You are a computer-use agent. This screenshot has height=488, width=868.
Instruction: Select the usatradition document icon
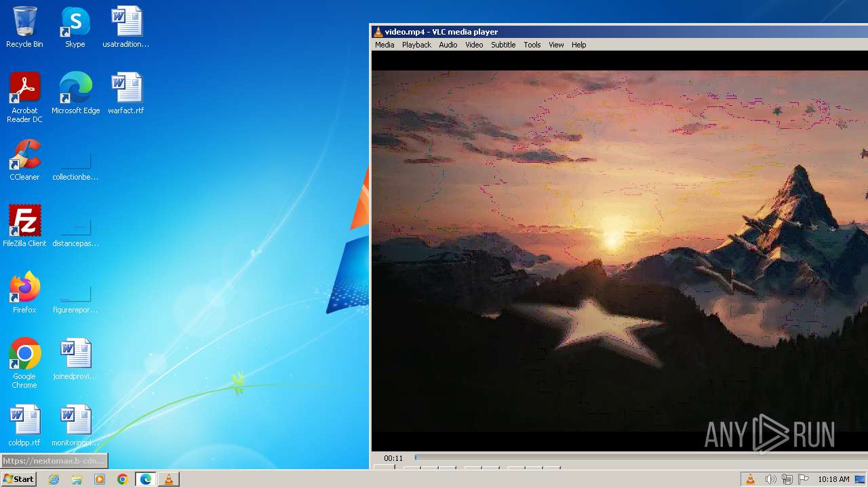pos(126,27)
